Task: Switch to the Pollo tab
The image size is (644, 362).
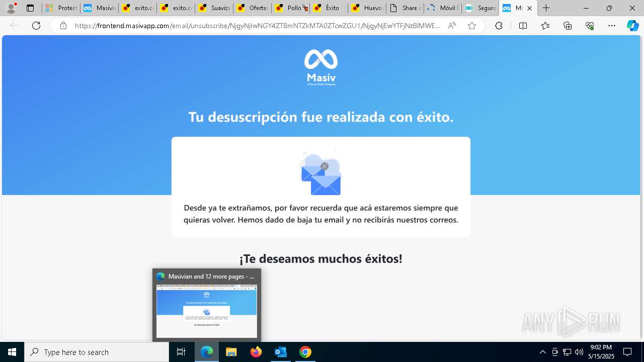Action: [x=290, y=8]
